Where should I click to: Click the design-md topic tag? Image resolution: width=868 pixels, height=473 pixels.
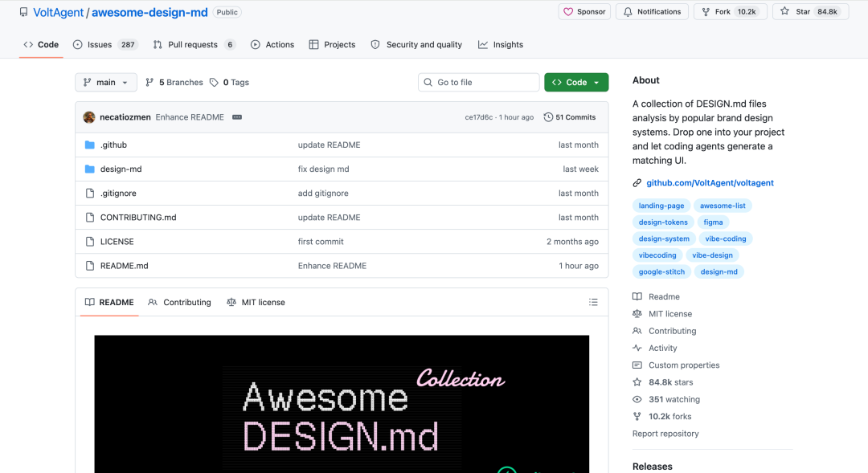pyautogui.click(x=719, y=272)
